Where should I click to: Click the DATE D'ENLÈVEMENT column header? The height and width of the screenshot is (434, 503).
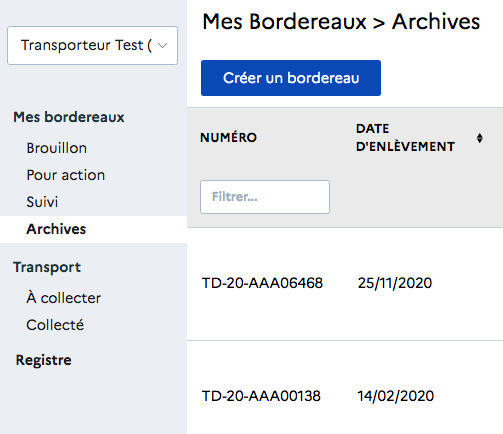[x=405, y=138]
